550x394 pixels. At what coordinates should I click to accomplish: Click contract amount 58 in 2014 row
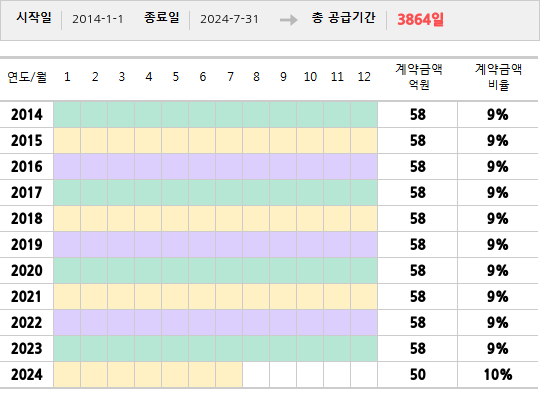(x=418, y=115)
